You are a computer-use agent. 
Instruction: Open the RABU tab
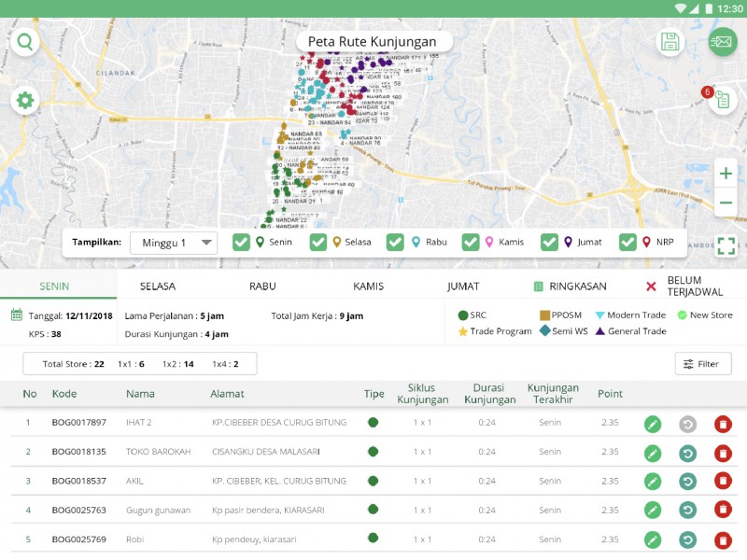(262, 287)
